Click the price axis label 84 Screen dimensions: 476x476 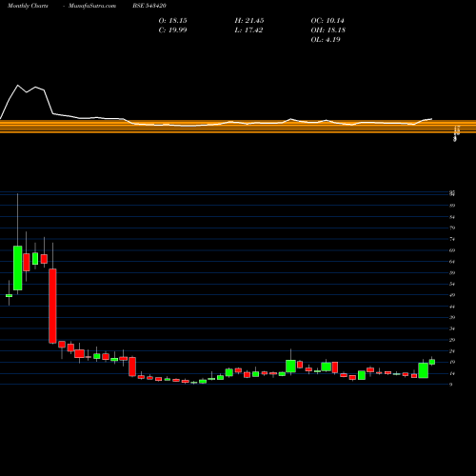tap(452, 217)
